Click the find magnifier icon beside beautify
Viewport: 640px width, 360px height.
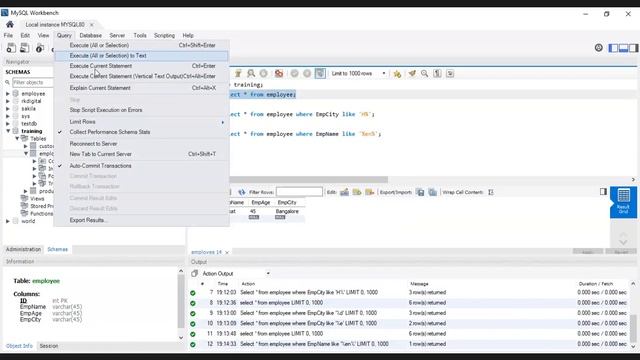tap(424, 73)
